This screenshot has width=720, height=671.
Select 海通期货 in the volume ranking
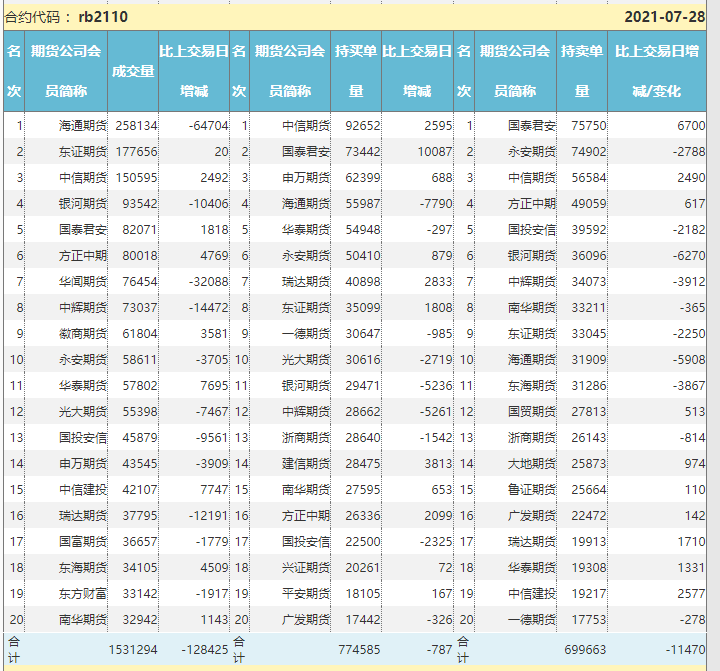83,125
